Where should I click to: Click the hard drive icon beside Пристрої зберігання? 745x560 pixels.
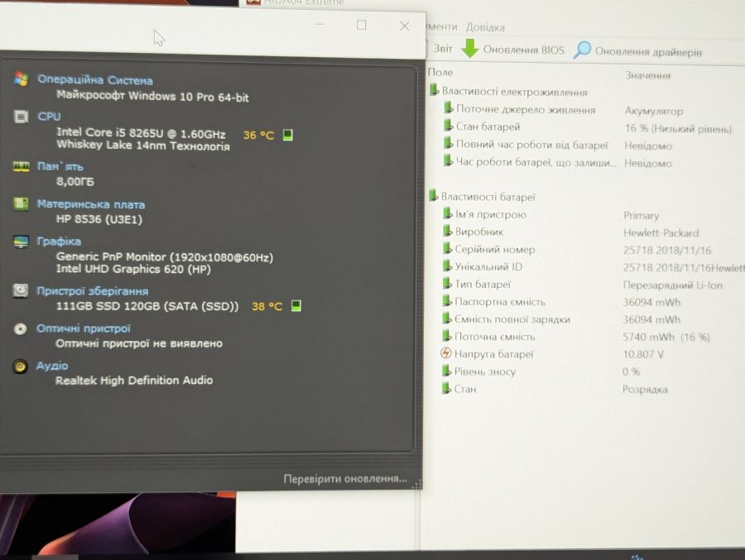coord(21,290)
